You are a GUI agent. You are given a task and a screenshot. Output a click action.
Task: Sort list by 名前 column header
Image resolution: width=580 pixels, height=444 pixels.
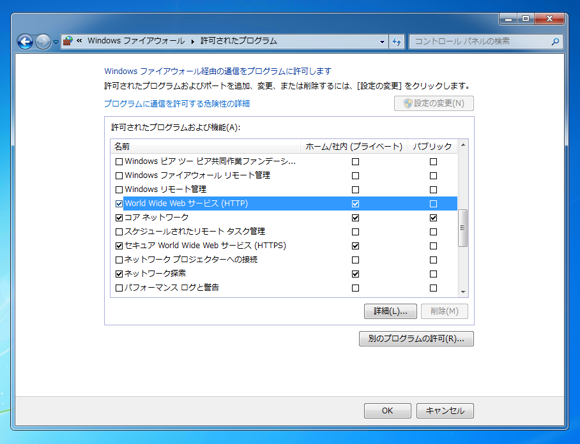206,147
